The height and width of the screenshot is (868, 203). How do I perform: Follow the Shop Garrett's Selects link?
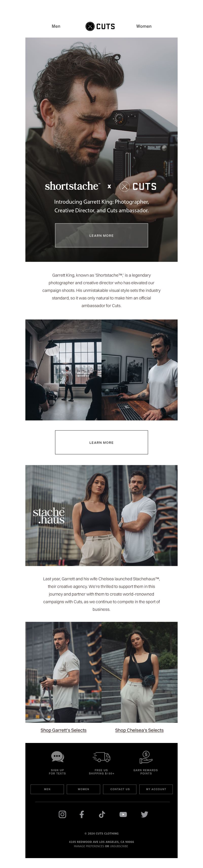click(x=63, y=730)
